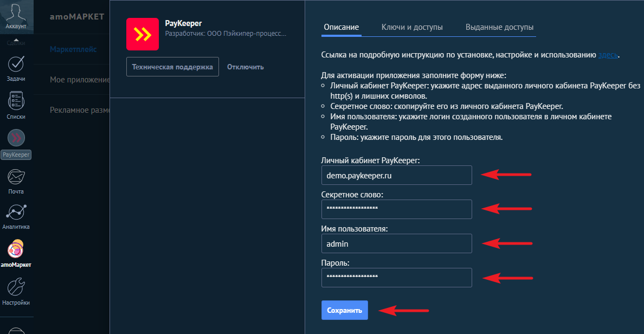Open the Analytics (Аналитика) chart icon
The height and width of the screenshot is (334, 644).
pyautogui.click(x=16, y=212)
